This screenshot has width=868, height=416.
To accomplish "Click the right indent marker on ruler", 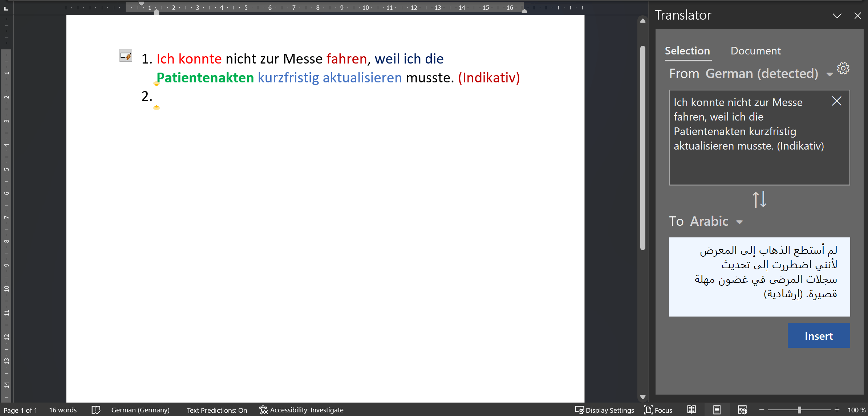I will [524, 11].
